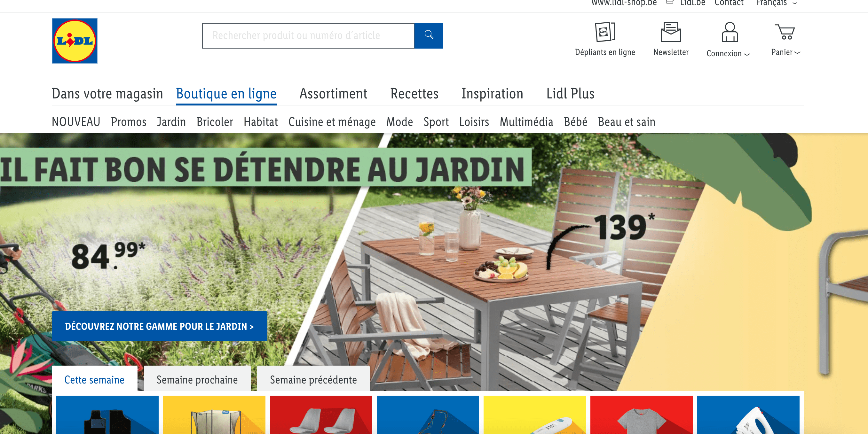Open the Lidl Plus menu item
The height and width of the screenshot is (434, 868).
(x=570, y=94)
